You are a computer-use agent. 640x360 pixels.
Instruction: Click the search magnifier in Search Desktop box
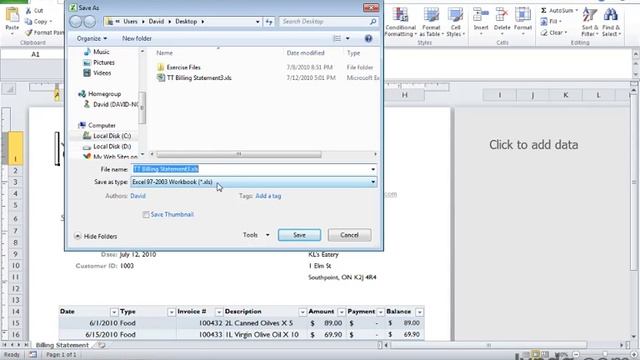point(373,22)
